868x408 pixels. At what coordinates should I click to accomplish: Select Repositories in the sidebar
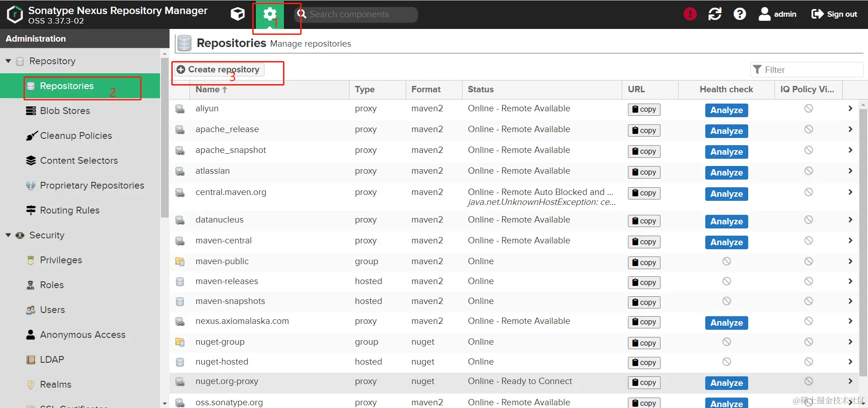click(x=80, y=86)
